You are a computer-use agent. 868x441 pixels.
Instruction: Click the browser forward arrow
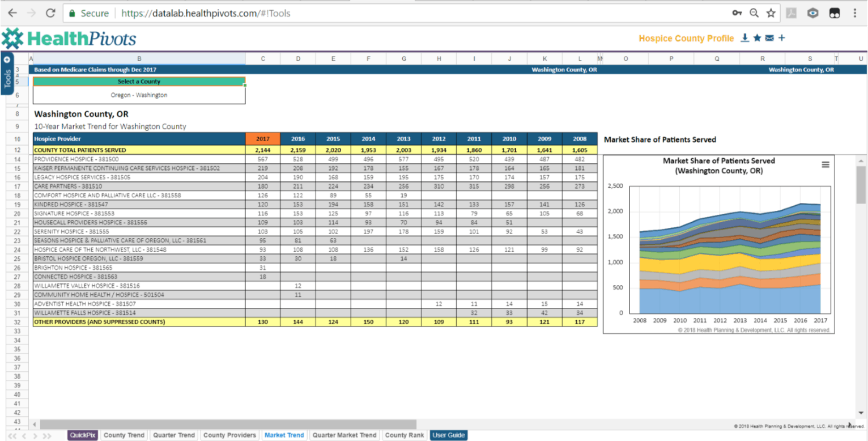(x=32, y=13)
